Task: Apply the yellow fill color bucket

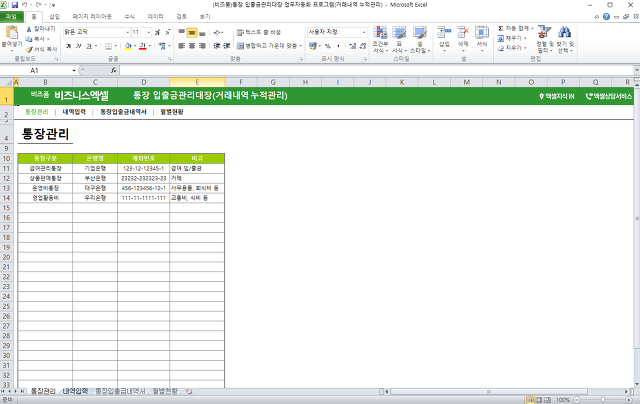Action: (x=128, y=46)
